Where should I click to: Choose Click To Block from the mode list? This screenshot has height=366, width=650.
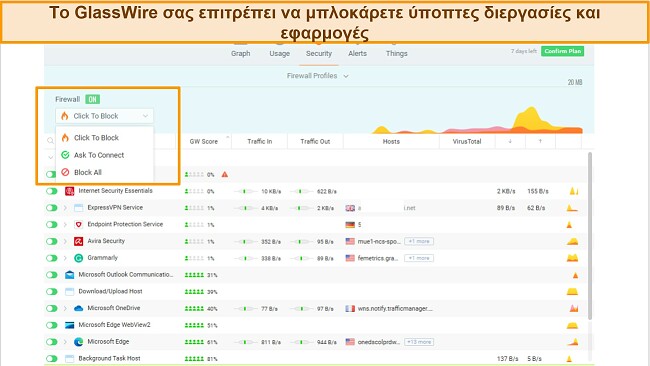pyautogui.click(x=96, y=138)
